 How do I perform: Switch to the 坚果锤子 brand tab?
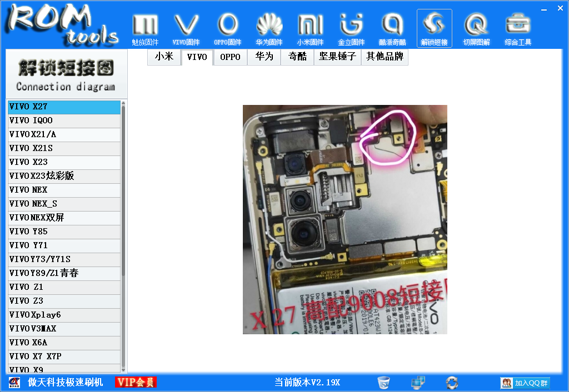337,57
